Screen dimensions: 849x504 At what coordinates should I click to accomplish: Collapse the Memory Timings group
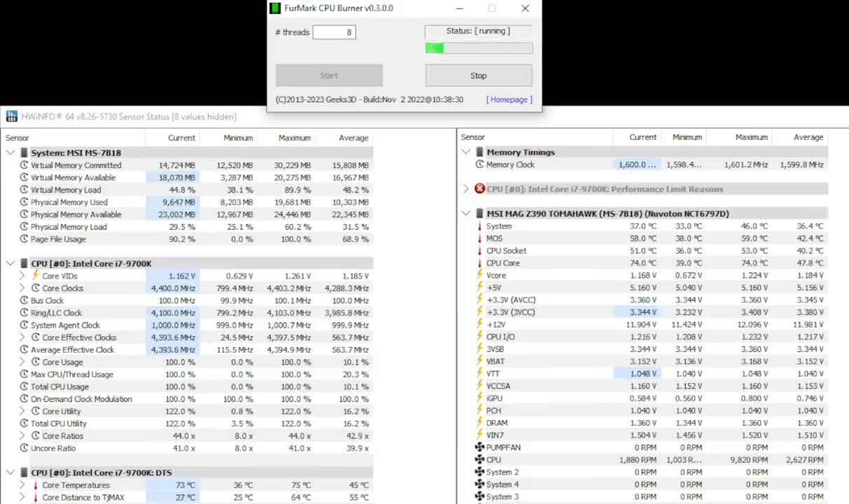tap(466, 152)
